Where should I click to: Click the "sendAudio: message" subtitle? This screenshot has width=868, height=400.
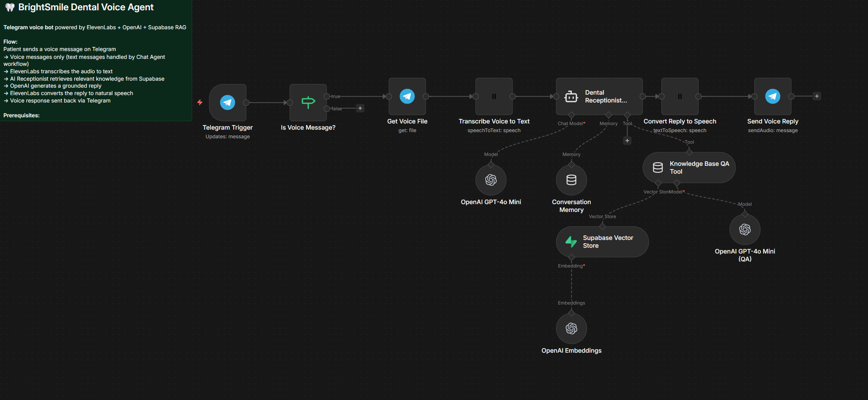tap(773, 130)
